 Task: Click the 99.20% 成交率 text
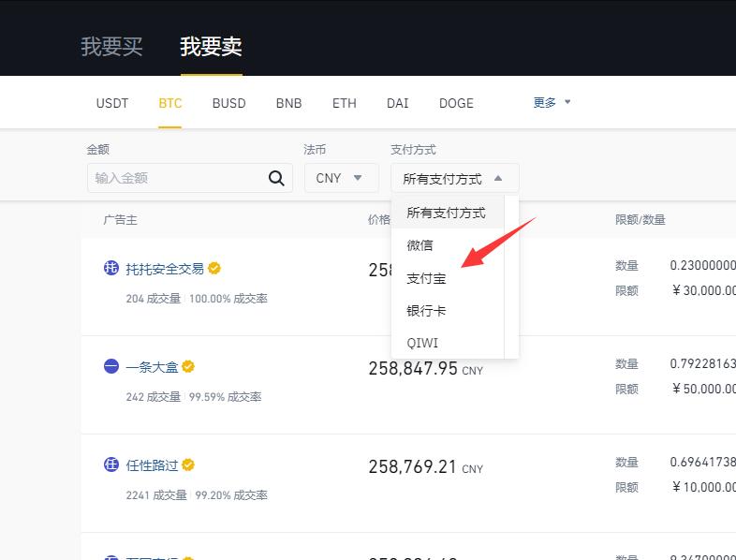click(x=231, y=495)
